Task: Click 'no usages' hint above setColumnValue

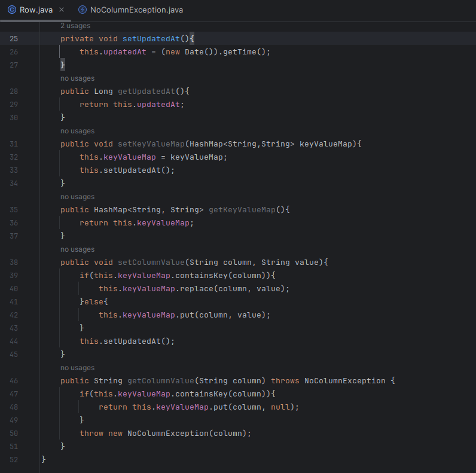Action: coord(77,249)
